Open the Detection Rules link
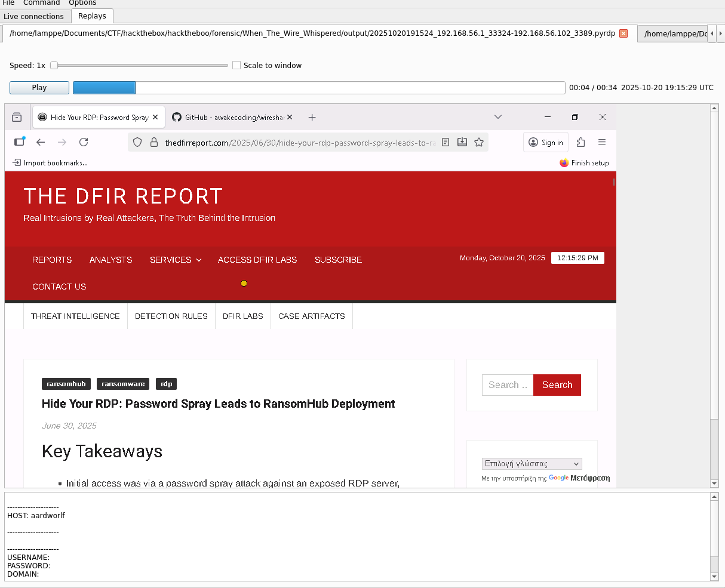 click(171, 316)
